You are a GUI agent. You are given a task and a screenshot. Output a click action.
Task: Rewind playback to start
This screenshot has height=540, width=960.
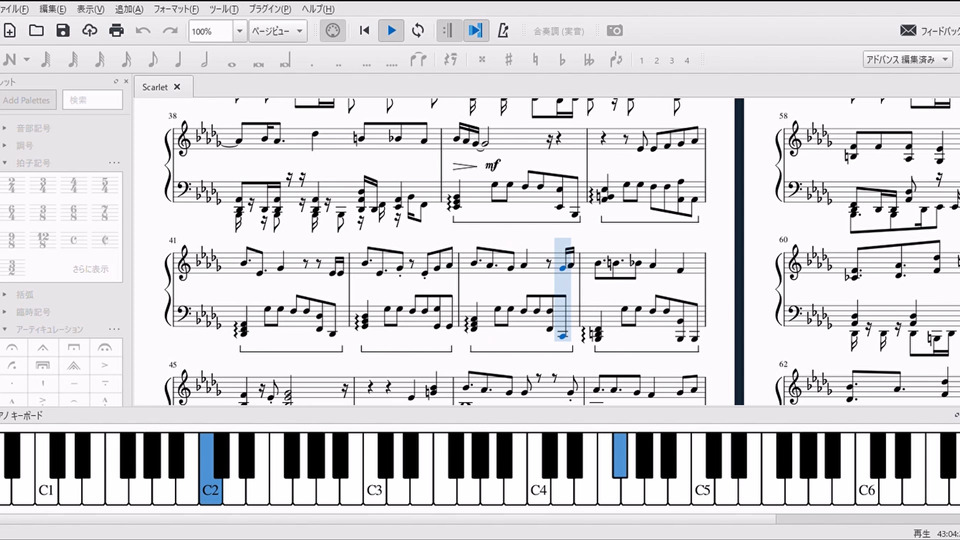tap(364, 31)
